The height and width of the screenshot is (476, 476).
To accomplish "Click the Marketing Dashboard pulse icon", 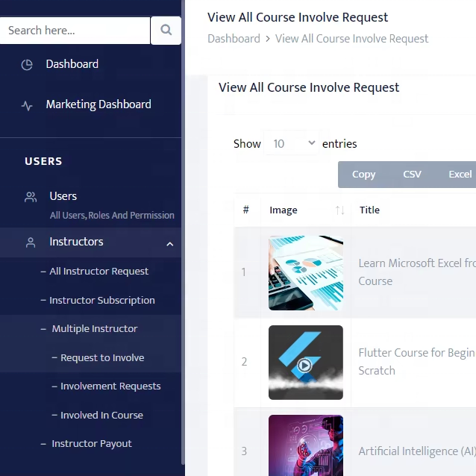I will point(27,105).
